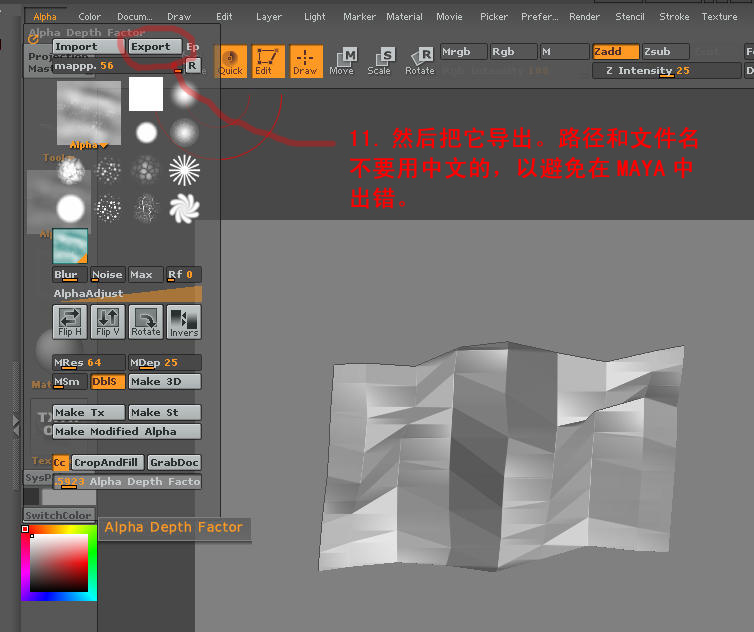754x632 pixels.
Task: Open the AlphaAdjust curve
Action: point(126,293)
